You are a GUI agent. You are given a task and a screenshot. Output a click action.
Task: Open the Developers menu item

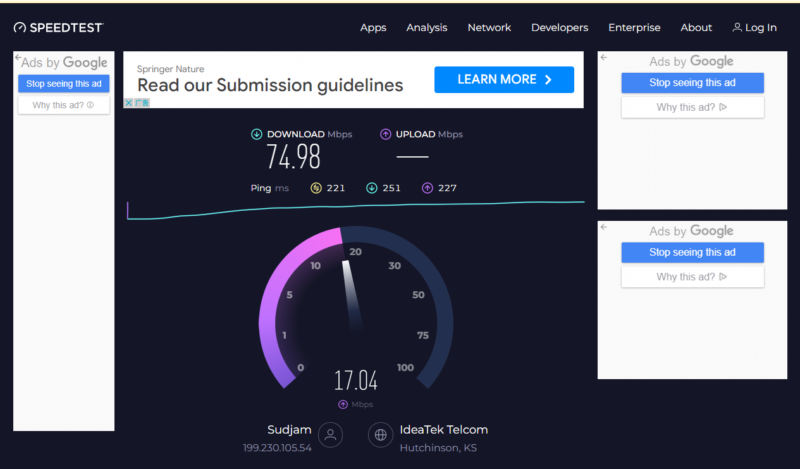pos(559,28)
